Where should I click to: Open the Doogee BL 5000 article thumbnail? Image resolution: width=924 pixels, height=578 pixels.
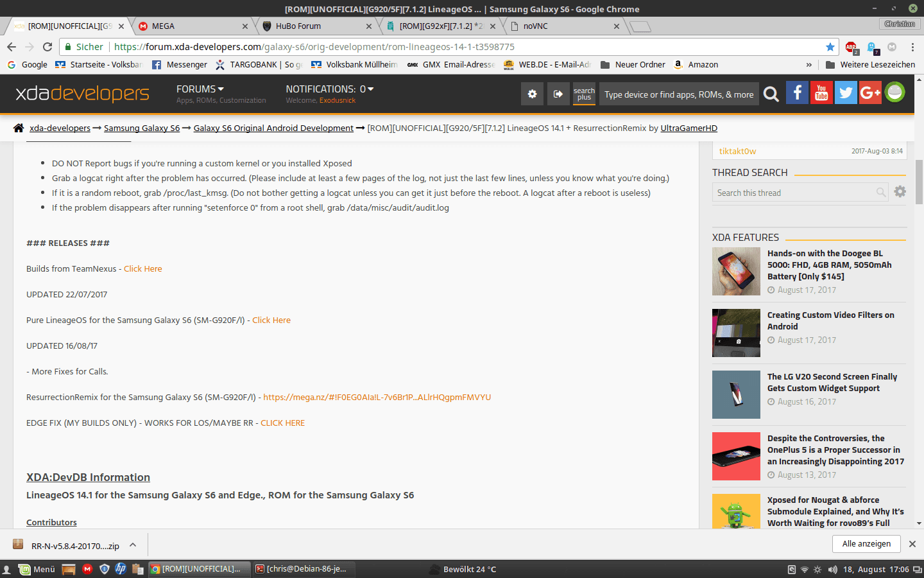(x=736, y=272)
